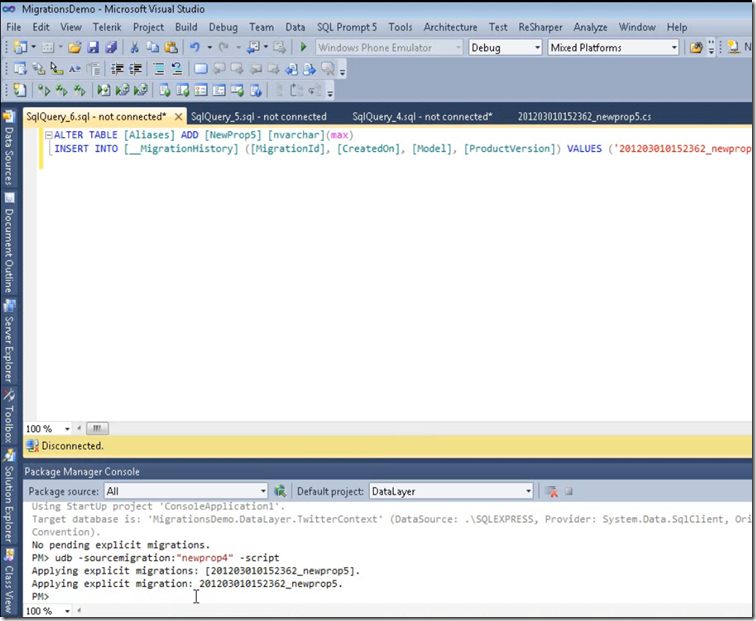The width and height of the screenshot is (756, 621).
Task: Open the Debug menu
Action: tap(223, 27)
